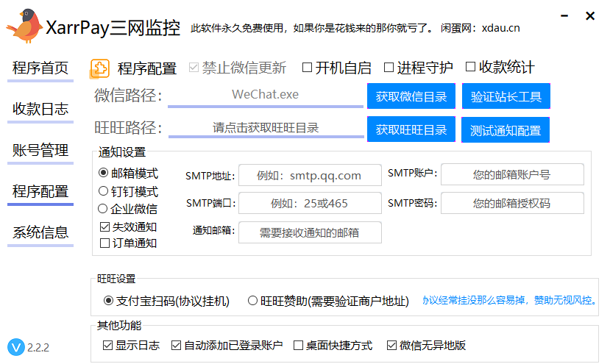
Task: Go to the 账号管理 tab
Action: [x=40, y=150]
